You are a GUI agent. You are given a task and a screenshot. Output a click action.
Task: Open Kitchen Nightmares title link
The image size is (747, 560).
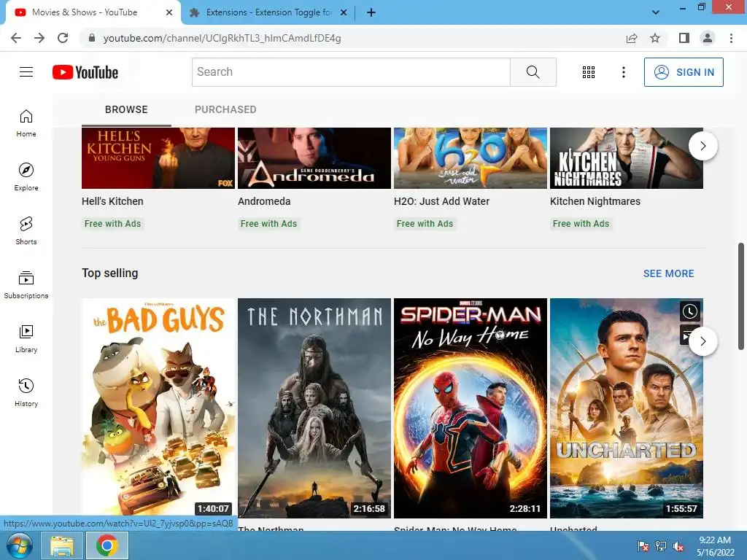[x=595, y=201]
